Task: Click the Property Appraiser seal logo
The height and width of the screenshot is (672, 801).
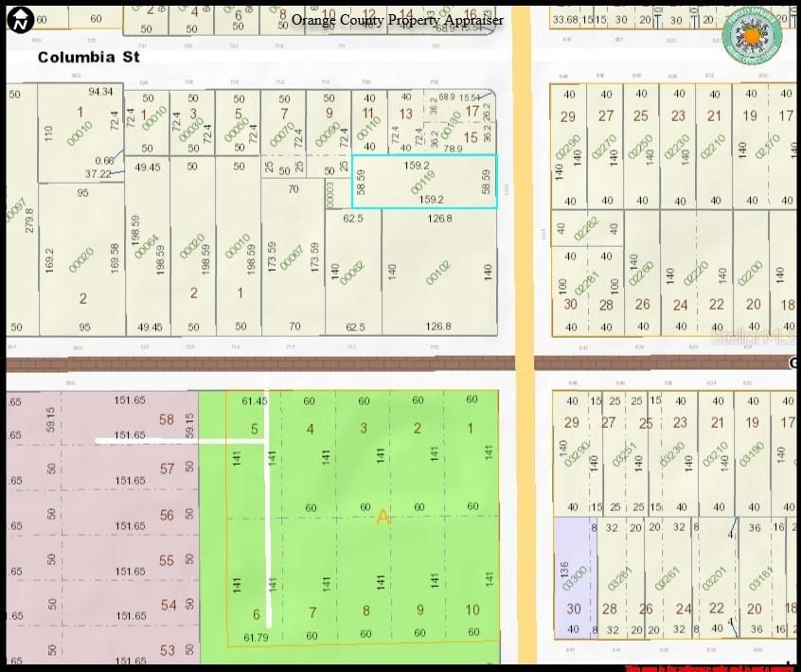Action: (x=752, y=35)
